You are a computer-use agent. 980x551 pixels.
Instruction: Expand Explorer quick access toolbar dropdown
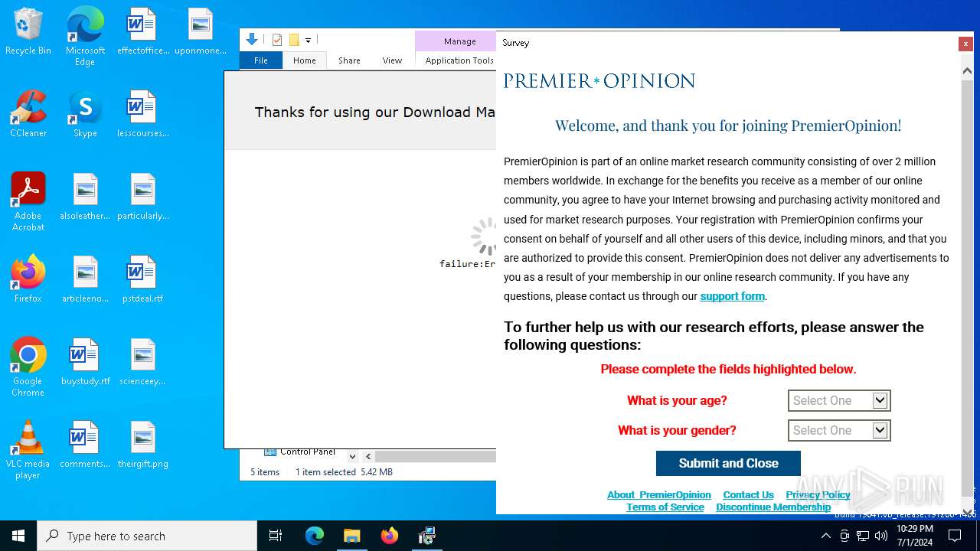[x=309, y=40]
